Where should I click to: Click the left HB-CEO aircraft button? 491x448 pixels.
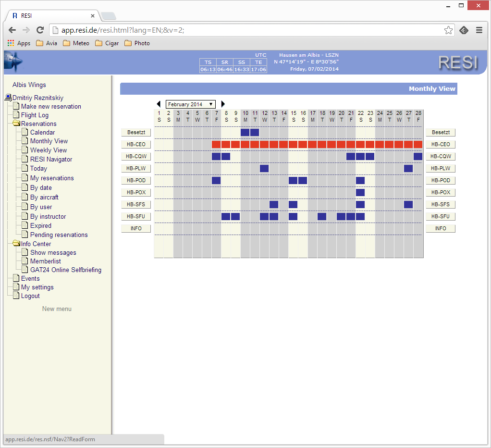(136, 144)
